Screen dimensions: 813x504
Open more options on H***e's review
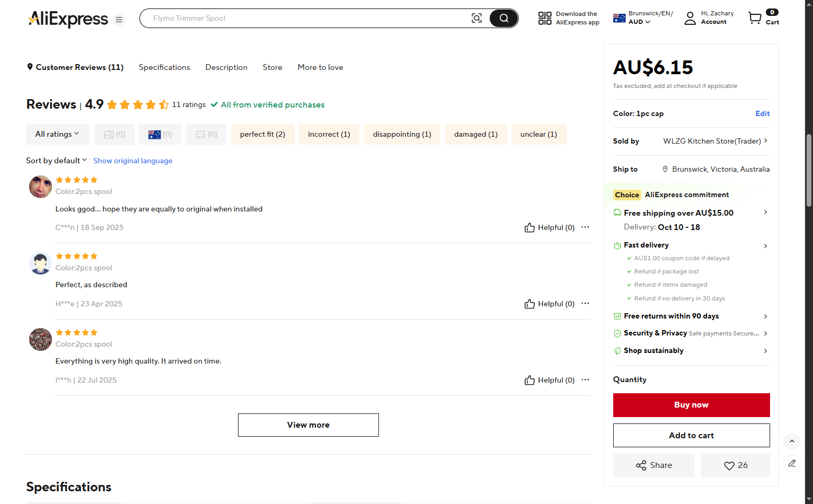[585, 303]
